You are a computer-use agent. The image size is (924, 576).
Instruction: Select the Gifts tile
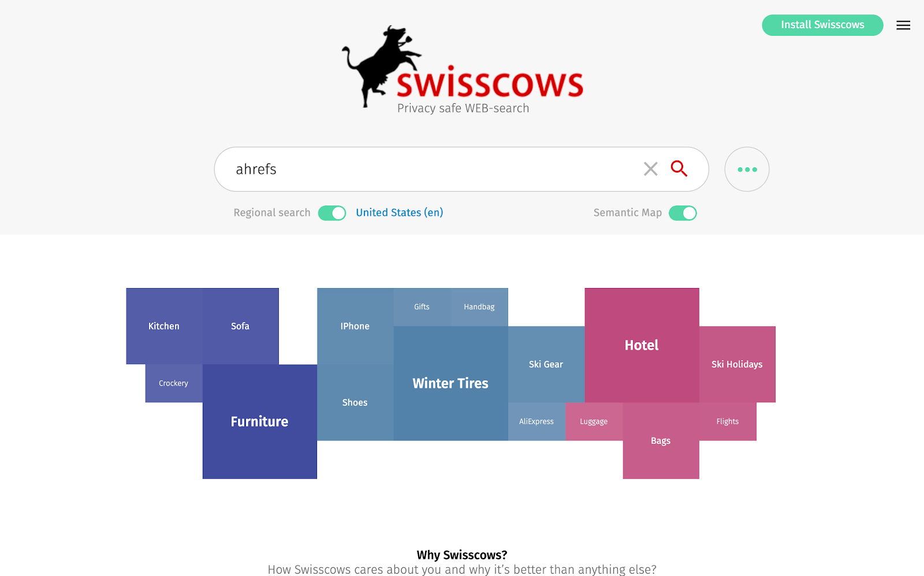tap(422, 307)
